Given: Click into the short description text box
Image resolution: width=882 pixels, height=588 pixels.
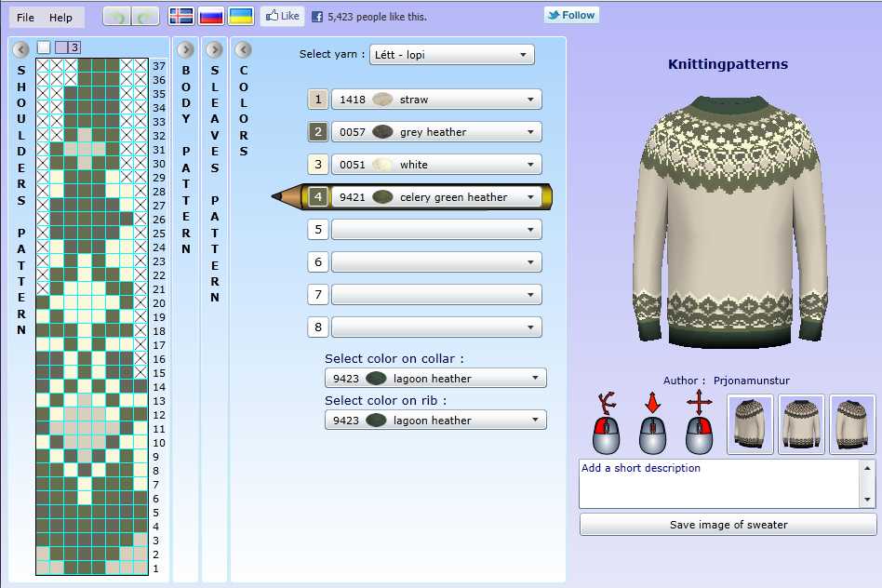Looking at the screenshot, I should pos(721,484).
